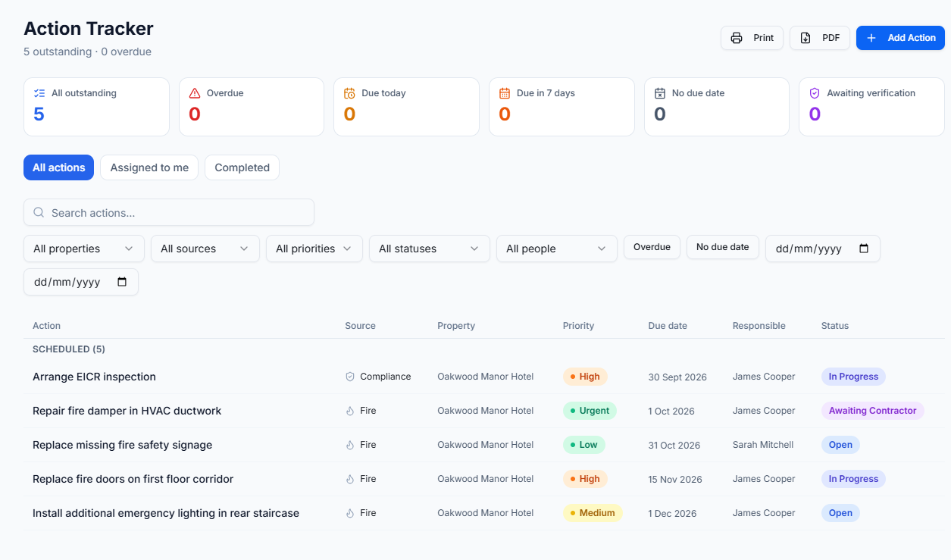The width and height of the screenshot is (951, 560).
Task: Click the SCHEDULED (5) group header
Action: [69, 349]
